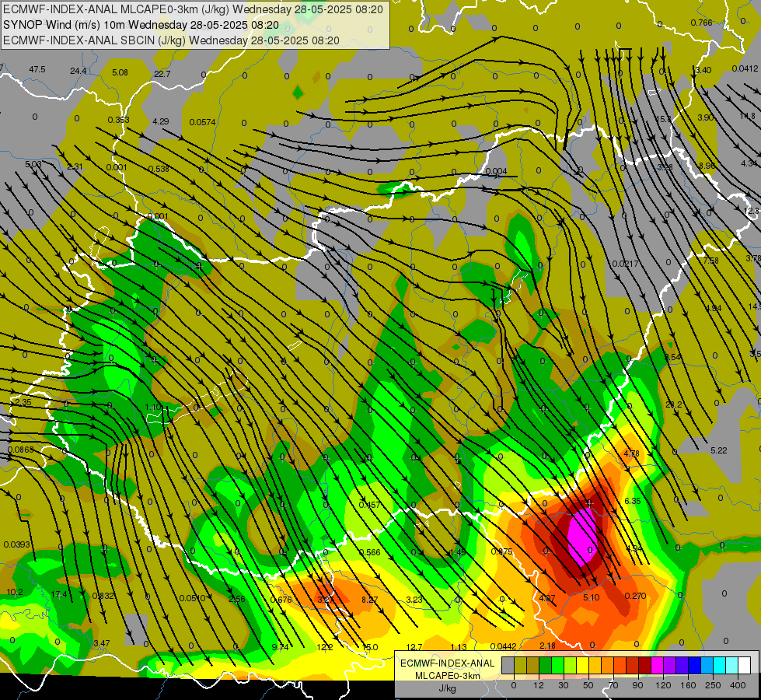
Task: Click the 0.832 map value
Action: click(103, 596)
